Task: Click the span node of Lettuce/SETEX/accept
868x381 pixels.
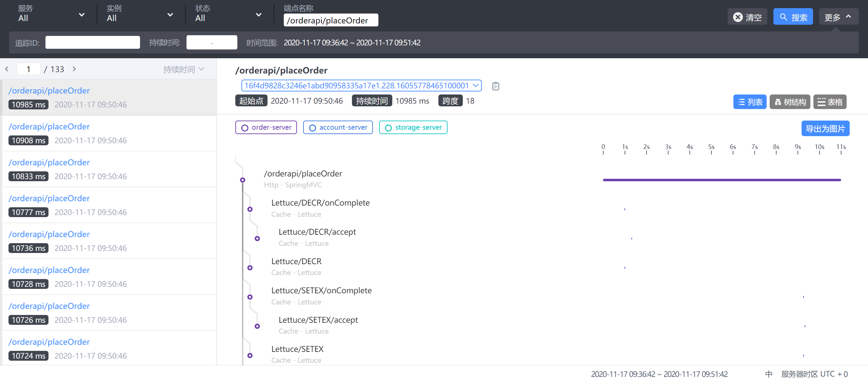Action: point(257,326)
